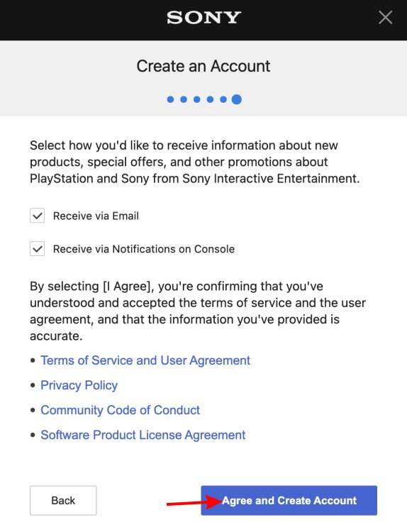This screenshot has height=532, width=407.
Task: Open the Software Product License Agreement link
Action: point(143,436)
